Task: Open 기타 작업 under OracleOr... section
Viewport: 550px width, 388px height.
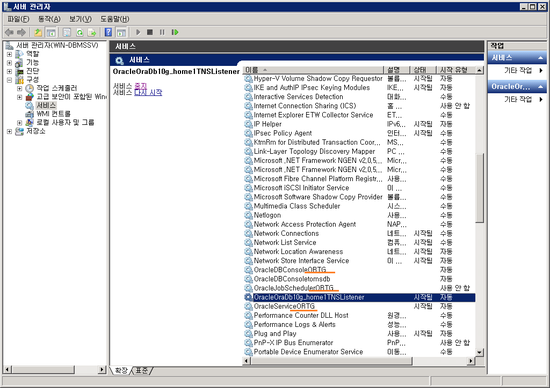Action: (x=518, y=100)
